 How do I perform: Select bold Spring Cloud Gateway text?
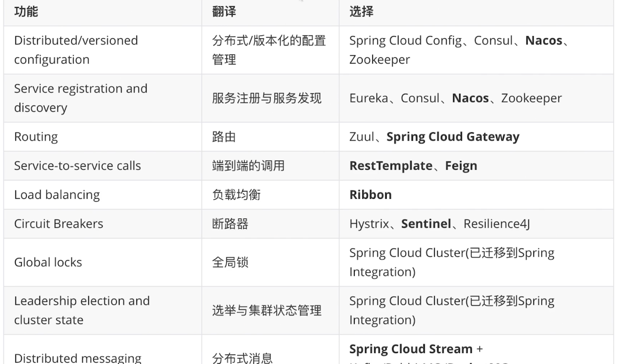pos(453,137)
